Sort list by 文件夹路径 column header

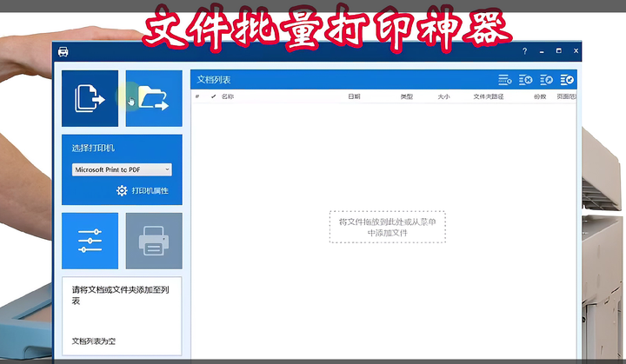(x=489, y=96)
